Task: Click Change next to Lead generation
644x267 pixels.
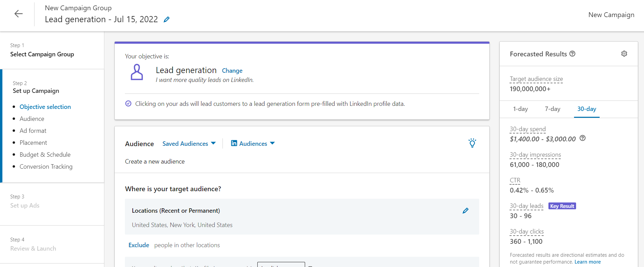Action: tap(232, 71)
